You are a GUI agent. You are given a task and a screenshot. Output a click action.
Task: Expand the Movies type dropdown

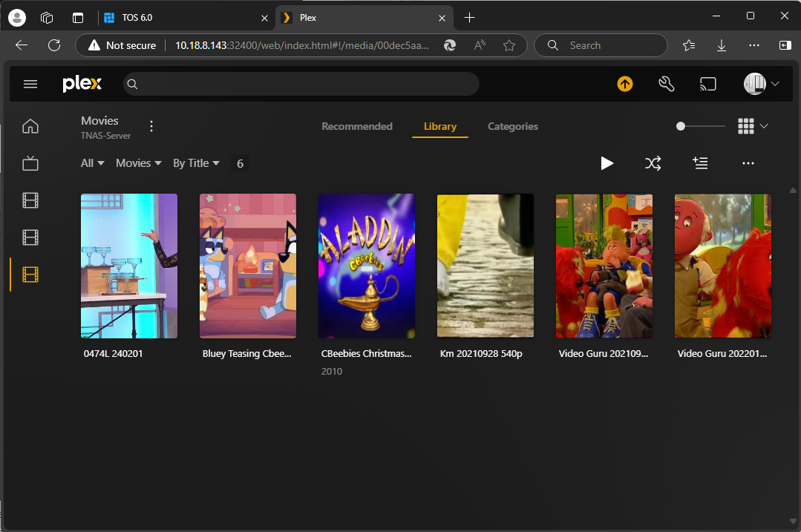138,163
